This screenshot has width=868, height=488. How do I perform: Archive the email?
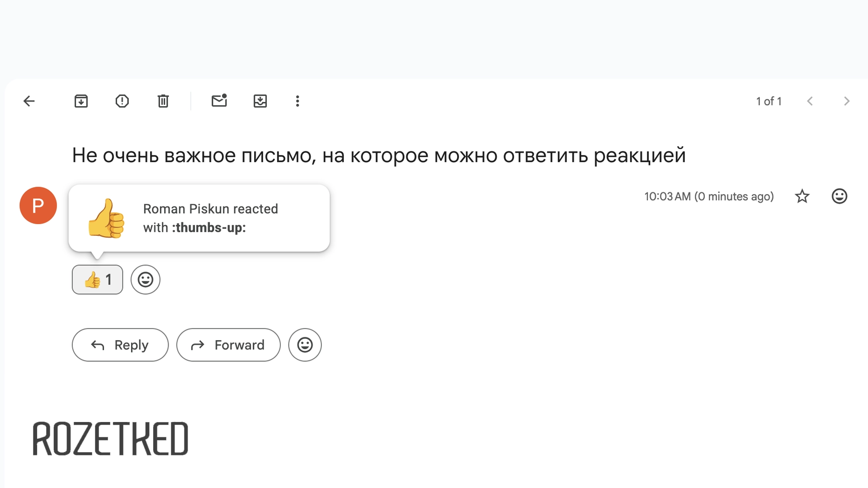[81, 101]
